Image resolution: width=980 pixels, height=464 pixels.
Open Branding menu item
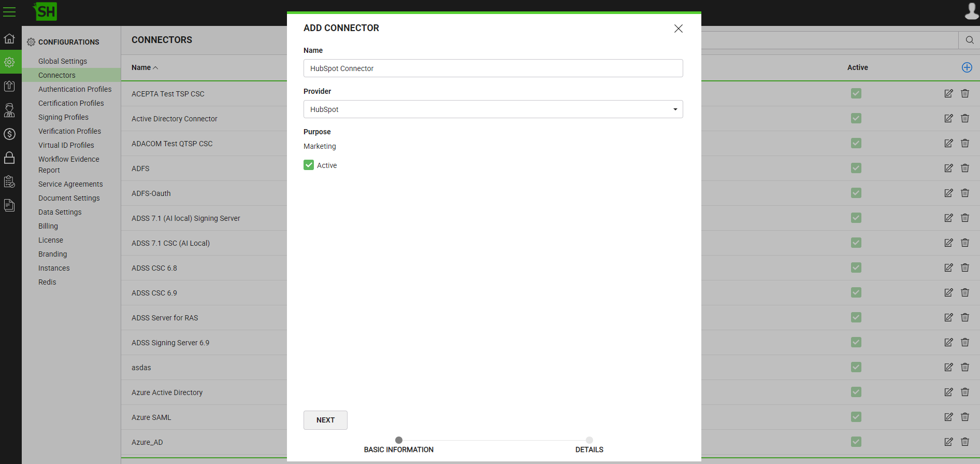pyautogui.click(x=53, y=254)
